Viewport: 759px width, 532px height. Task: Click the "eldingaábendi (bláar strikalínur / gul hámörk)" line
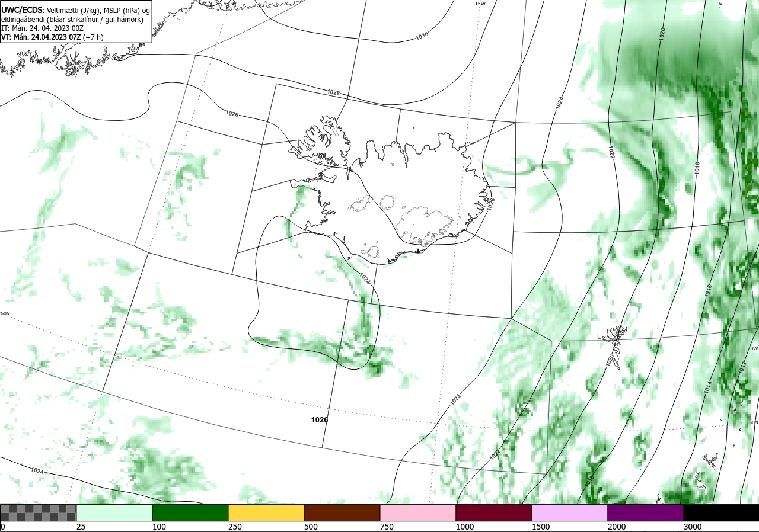pyautogui.click(x=72, y=20)
